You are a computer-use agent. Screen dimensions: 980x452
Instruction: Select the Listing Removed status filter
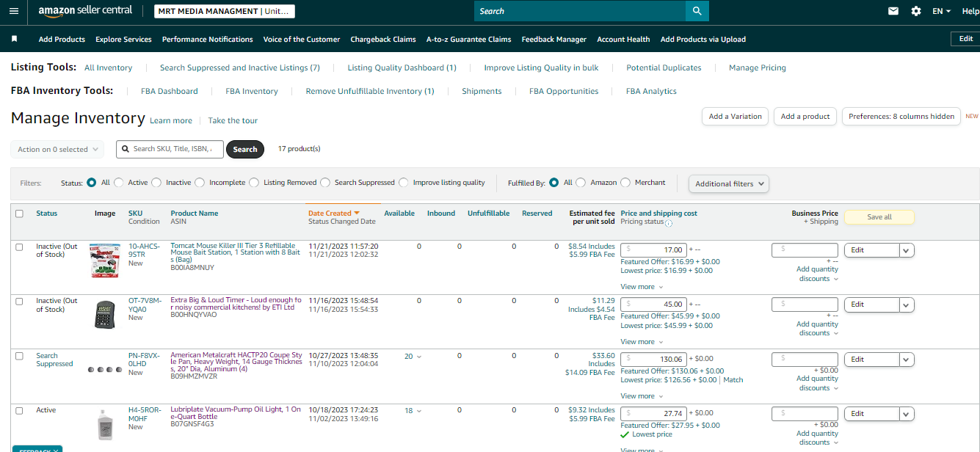pyautogui.click(x=255, y=183)
